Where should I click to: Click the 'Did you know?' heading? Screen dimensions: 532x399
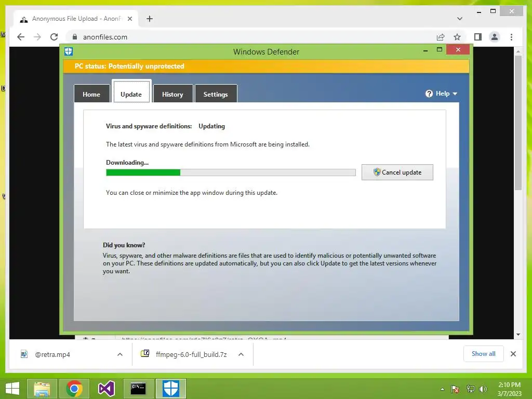(x=124, y=245)
